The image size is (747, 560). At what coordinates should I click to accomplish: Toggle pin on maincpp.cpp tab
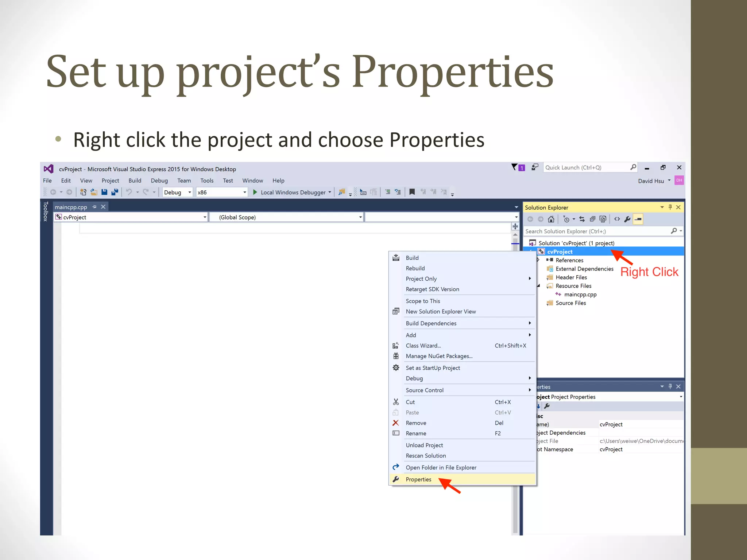point(94,207)
